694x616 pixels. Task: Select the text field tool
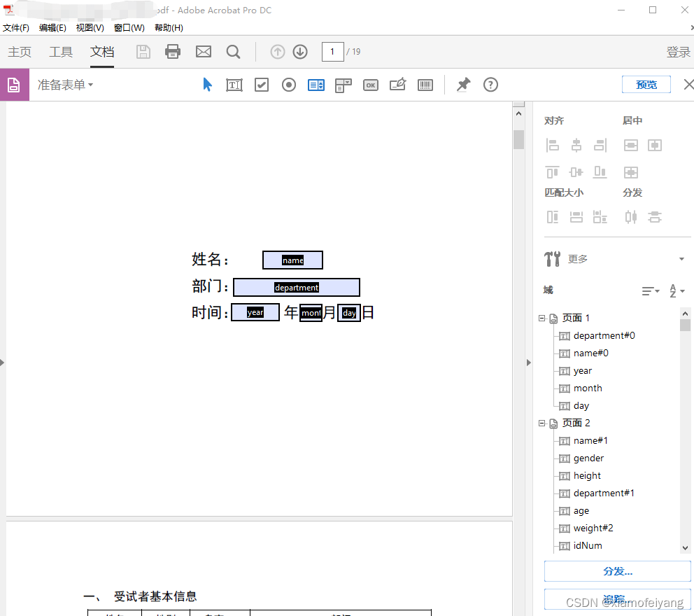(x=234, y=84)
